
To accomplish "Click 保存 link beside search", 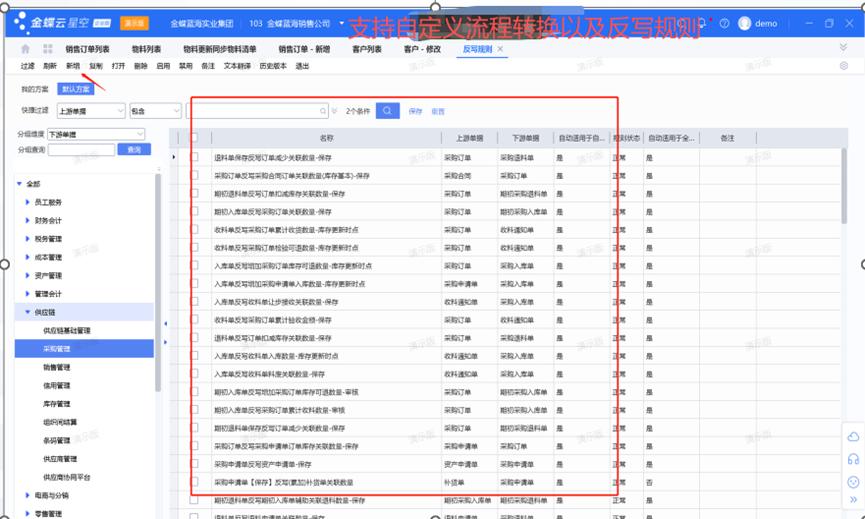I will click(415, 111).
